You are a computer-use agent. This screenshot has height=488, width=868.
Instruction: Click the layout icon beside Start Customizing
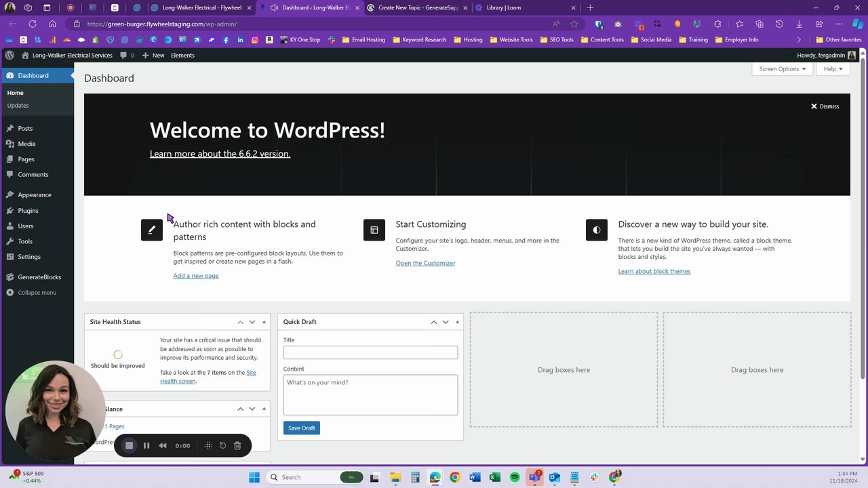(374, 230)
